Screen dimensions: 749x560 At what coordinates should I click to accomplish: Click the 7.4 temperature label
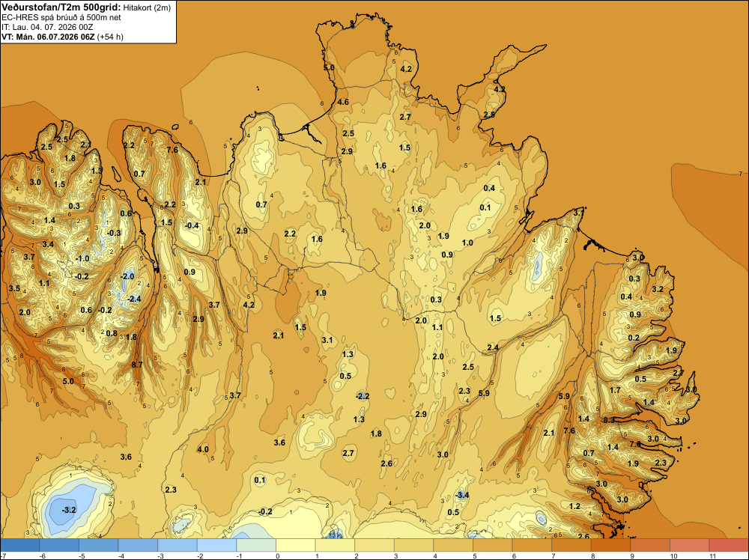pyautogui.click(x=635, y=444)
